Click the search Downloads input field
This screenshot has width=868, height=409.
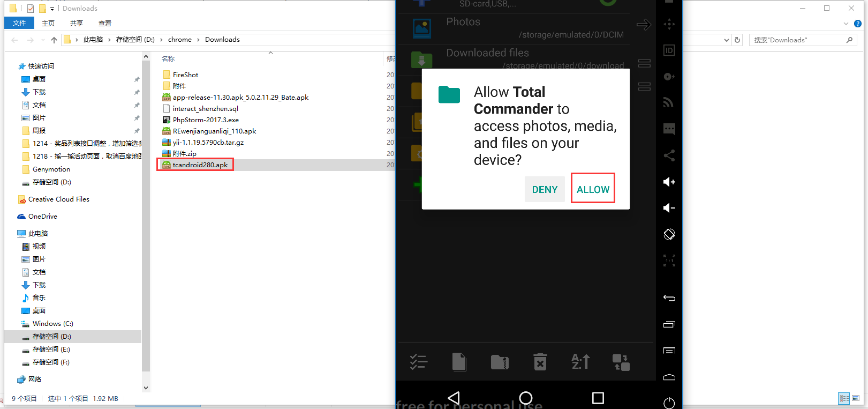tap(803, 40)
